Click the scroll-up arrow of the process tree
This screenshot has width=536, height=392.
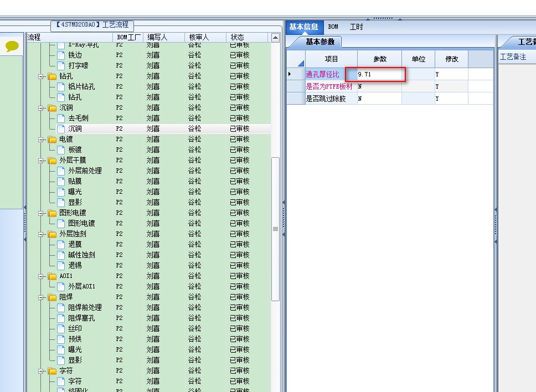coord(276,38)
